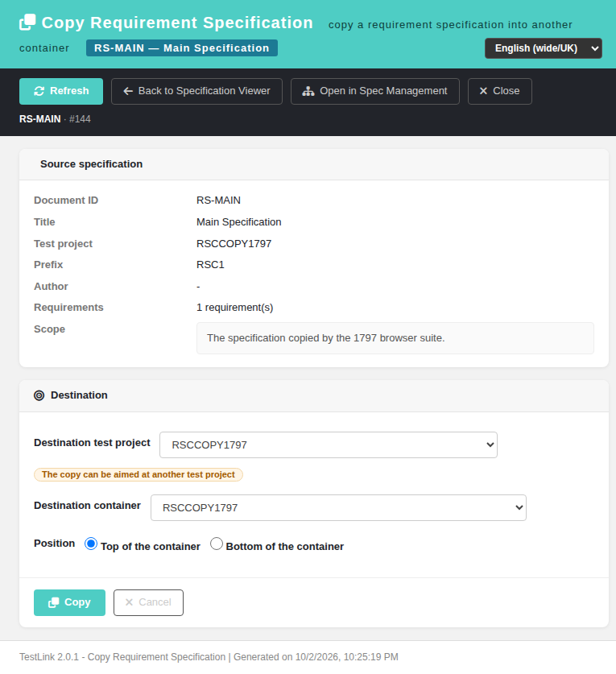Click the RS-MAIN — Main Specification badge

182,48
